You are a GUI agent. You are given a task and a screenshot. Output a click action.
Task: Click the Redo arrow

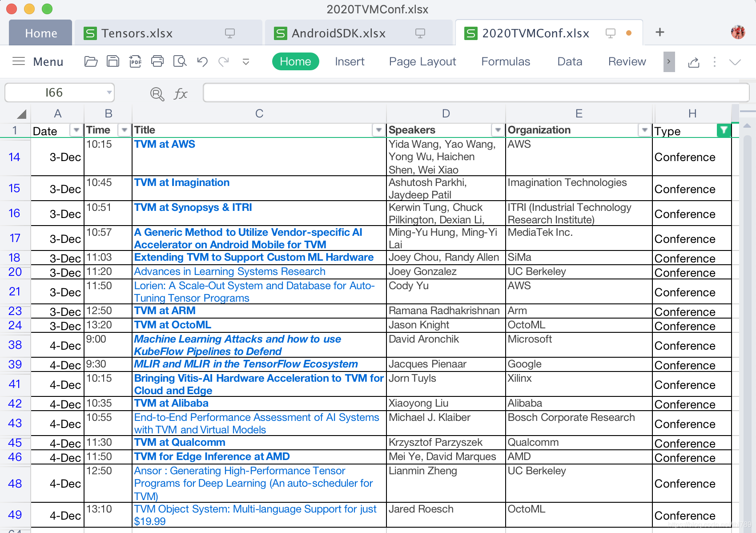pos(224,61)
